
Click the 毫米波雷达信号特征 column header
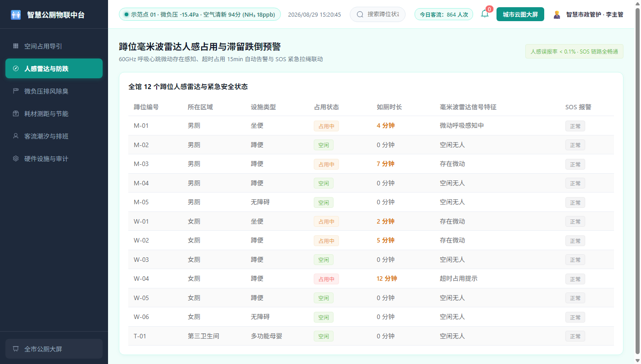tap(468, 107)
